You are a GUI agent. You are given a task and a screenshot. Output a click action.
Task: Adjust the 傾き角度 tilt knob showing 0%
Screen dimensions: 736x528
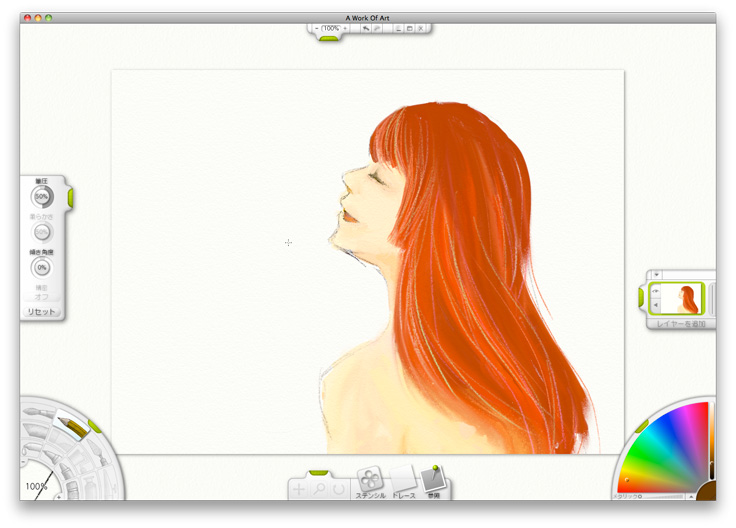point(42,268)
